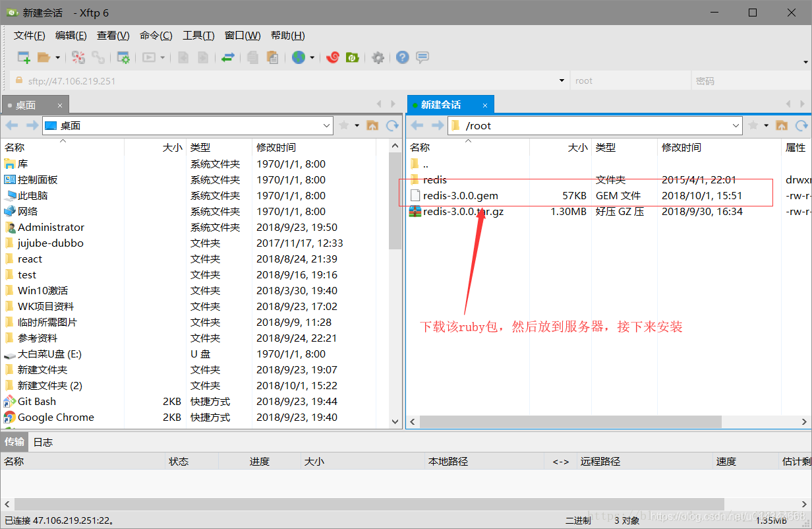This screenshot has width=812, height=529.
Task: Click local pane back arrow
Action: coord(12,125)
